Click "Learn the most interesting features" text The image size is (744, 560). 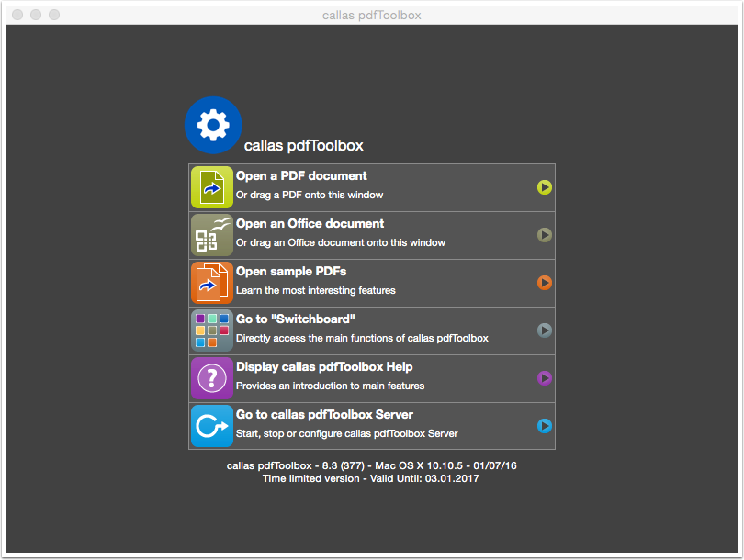click(316, 290)
